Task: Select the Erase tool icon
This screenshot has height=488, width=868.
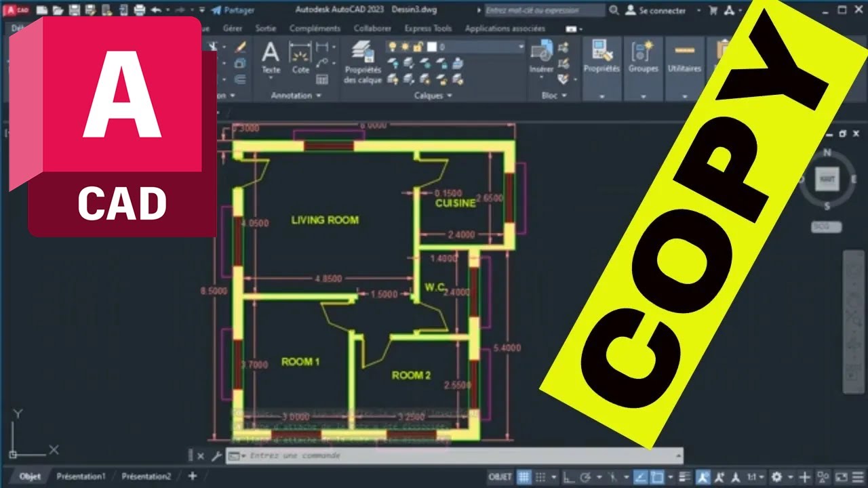Action: point(240,47)
